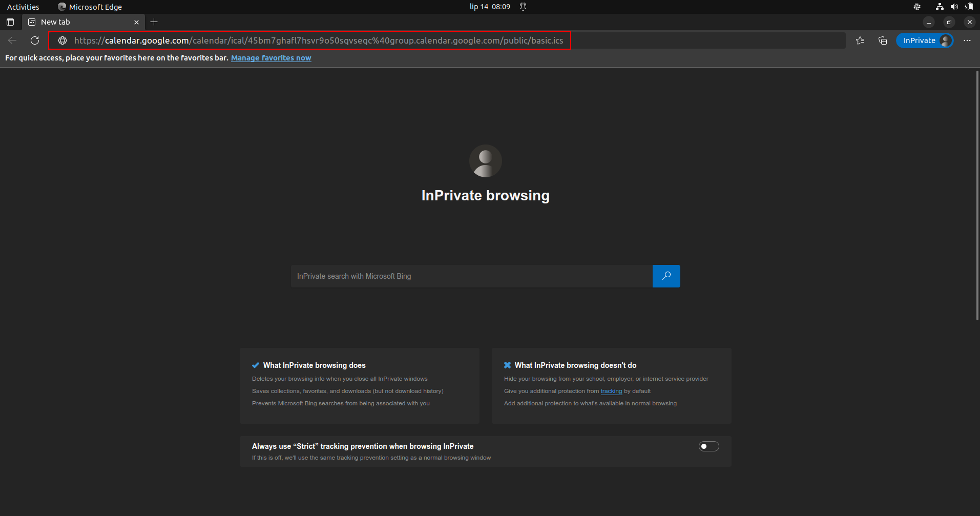The width and height of the screenshot is (980, 516).
Task: Click the vertical page scrollbar
Action: pos(977,195)
